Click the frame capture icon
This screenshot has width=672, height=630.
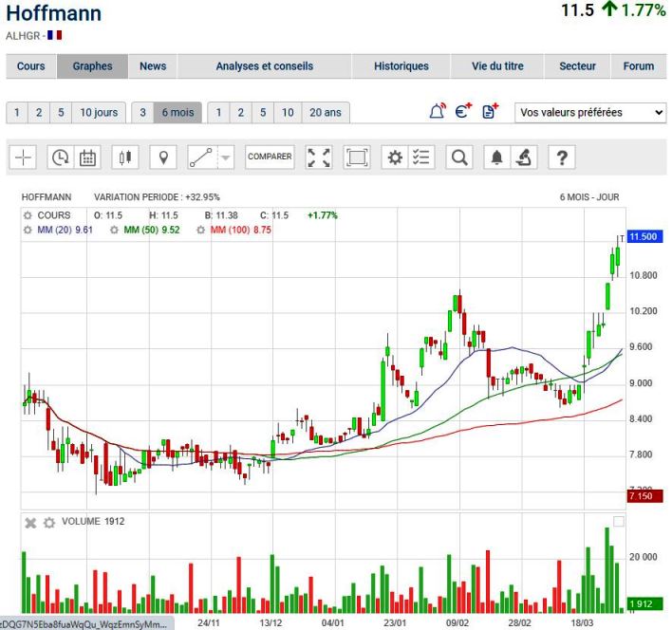coord(357,157)
